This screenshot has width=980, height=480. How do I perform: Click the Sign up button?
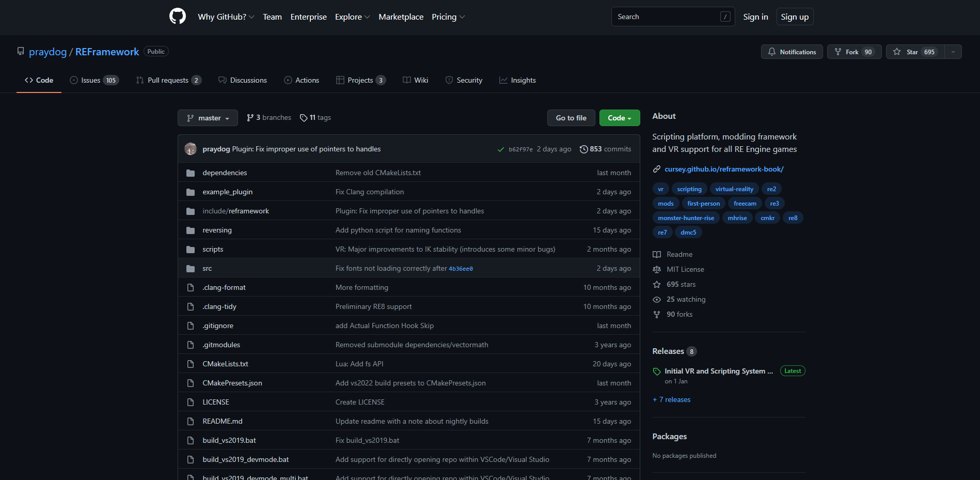(x=795, y=17)
